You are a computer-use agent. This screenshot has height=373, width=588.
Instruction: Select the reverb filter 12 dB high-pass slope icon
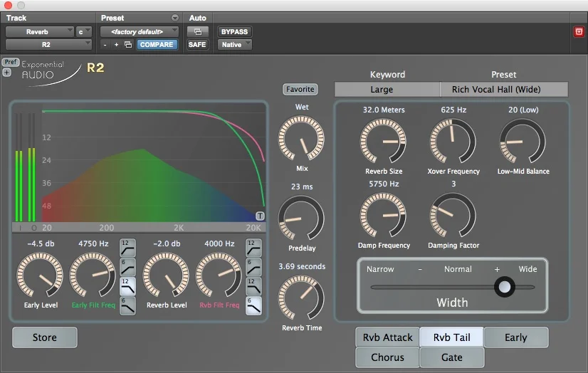[254, 248]
